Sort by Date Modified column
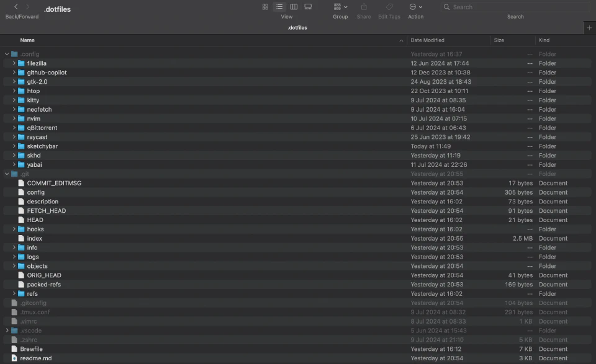The width and height of the screenshot is (596, 364). tap(427, 40)
